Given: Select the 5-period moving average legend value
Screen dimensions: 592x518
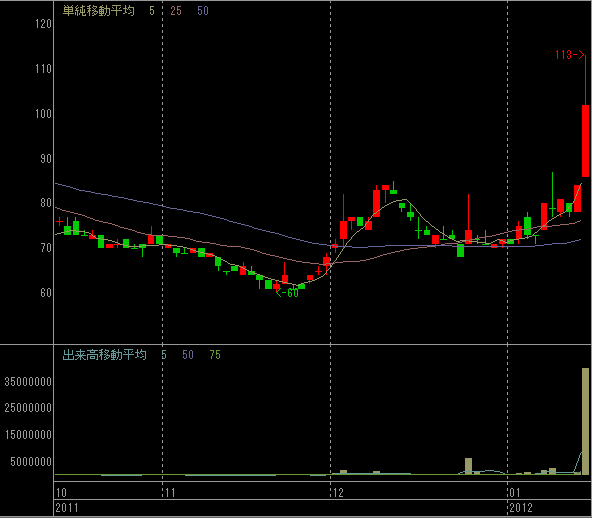Looking at the screenshot, I should 152,11.
